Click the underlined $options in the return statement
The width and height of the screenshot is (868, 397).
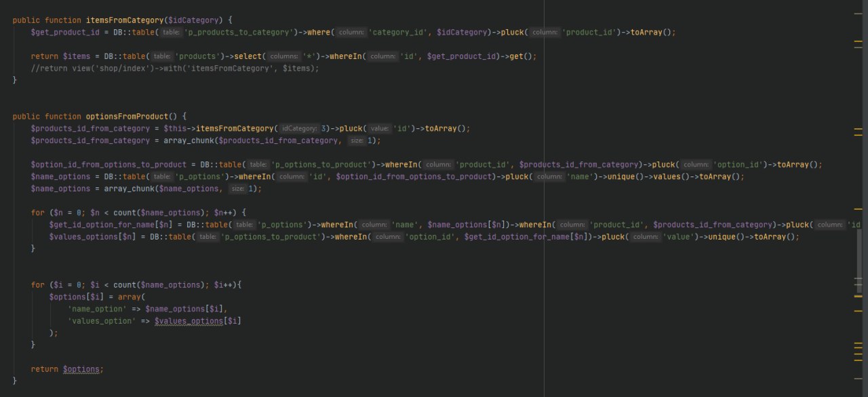[81, 369]
